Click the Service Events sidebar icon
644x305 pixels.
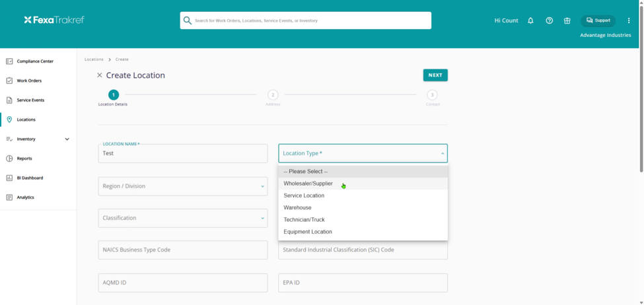click(9, 100)
